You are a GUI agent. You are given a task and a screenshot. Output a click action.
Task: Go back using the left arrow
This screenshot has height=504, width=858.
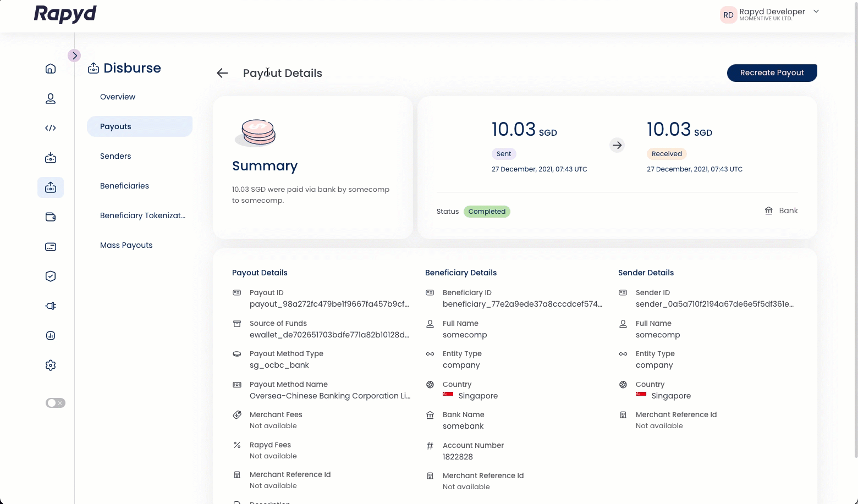(222, 73)
